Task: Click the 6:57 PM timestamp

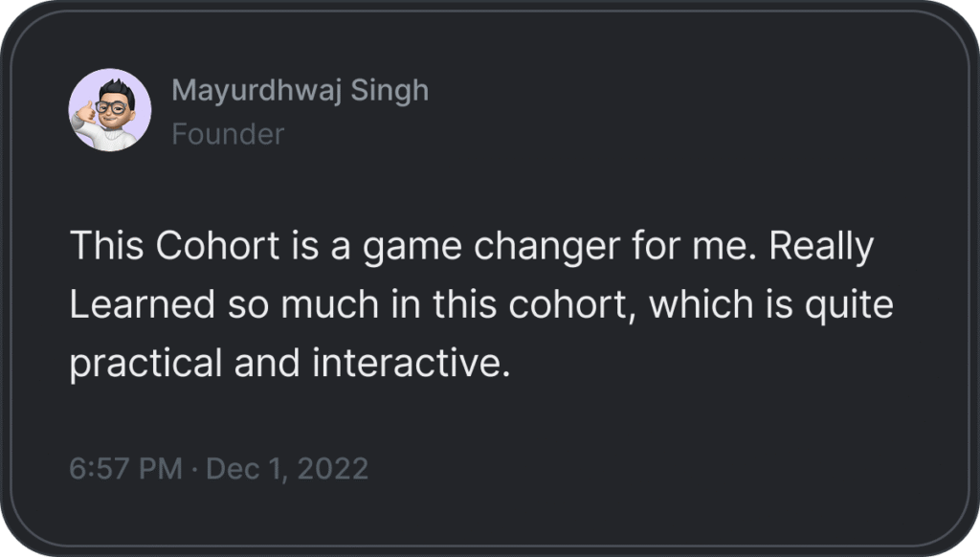Action: pos(125,469)
